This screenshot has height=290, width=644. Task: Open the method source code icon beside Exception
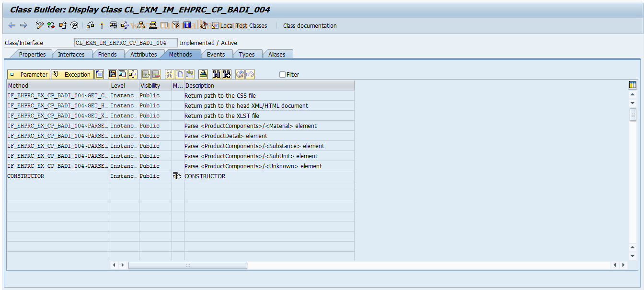(x=99, y=74)
